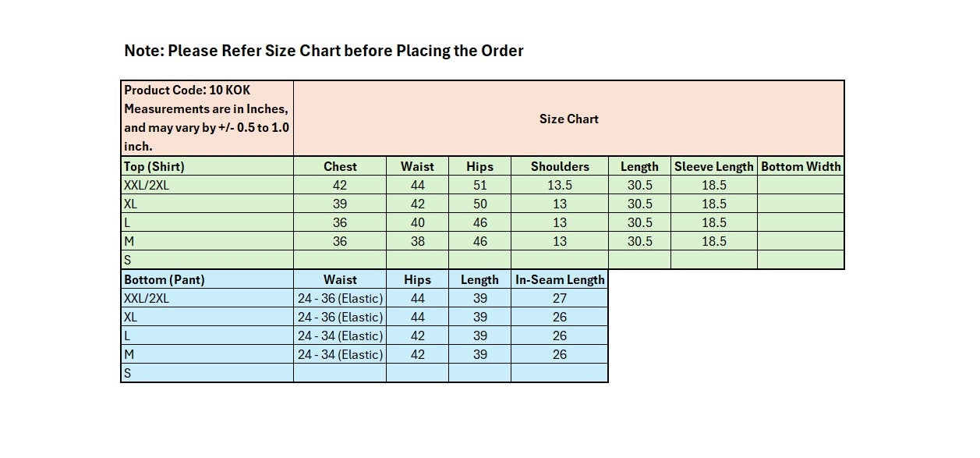Select shirt L waist value 40

point(418,222)
